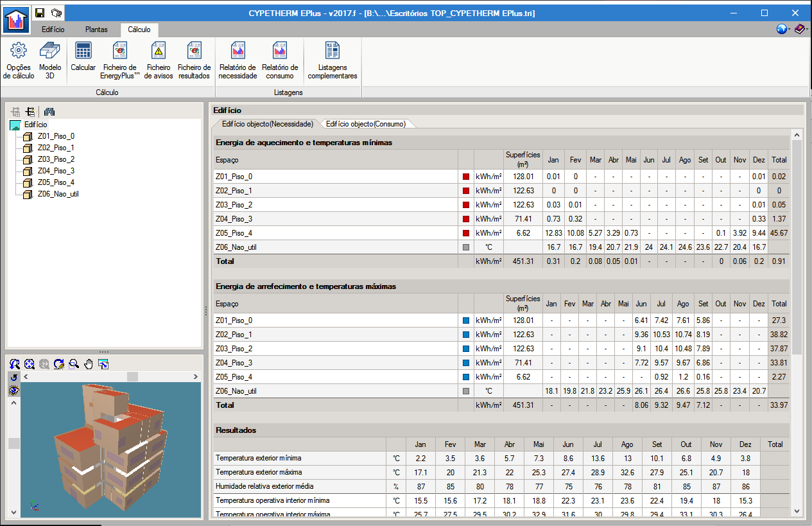Click the redraw tool in 3D viewer
The height and width of the screenshot is (526, 812).
click(x=59, y=364)
